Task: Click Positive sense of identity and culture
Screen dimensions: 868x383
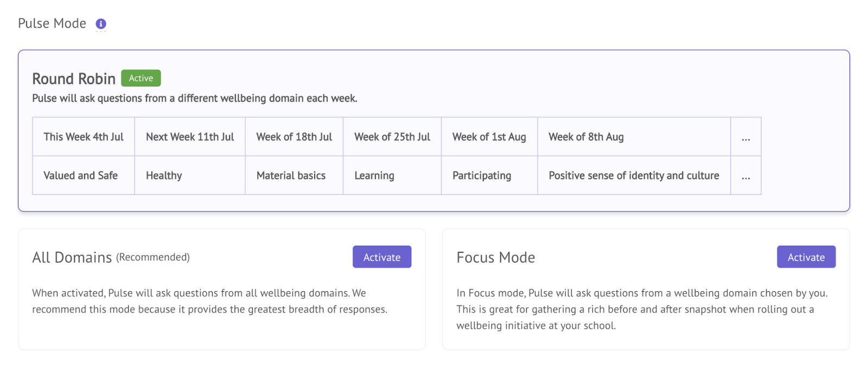Action: tap(634, 176)
